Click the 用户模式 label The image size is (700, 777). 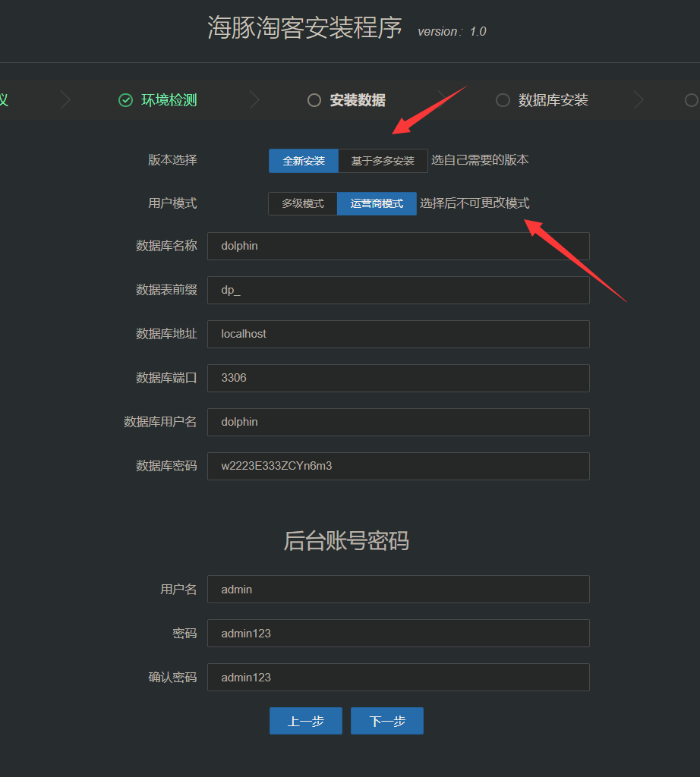click(172, 203)
